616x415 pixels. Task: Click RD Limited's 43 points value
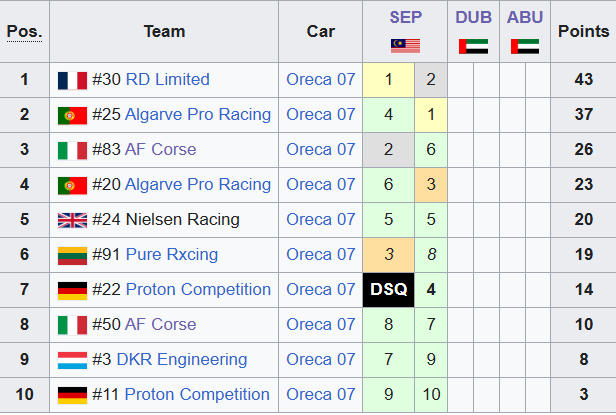point(583,79)
